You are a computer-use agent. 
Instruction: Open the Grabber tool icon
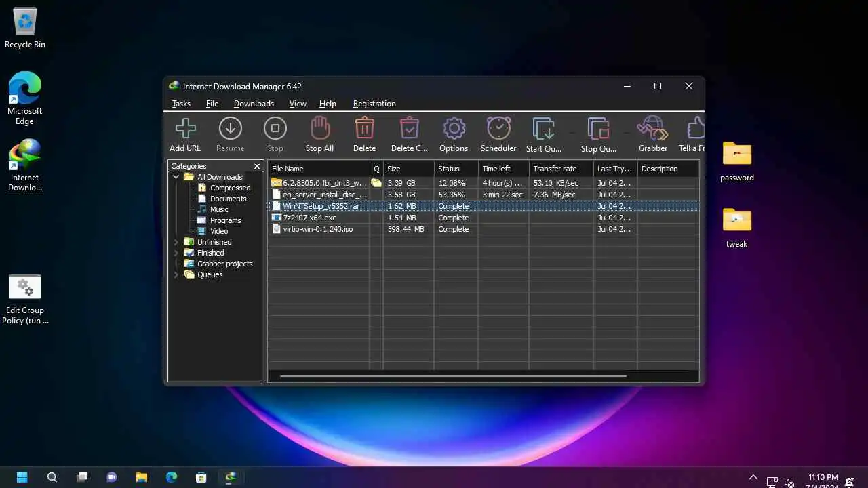click(x=652, y=128)
